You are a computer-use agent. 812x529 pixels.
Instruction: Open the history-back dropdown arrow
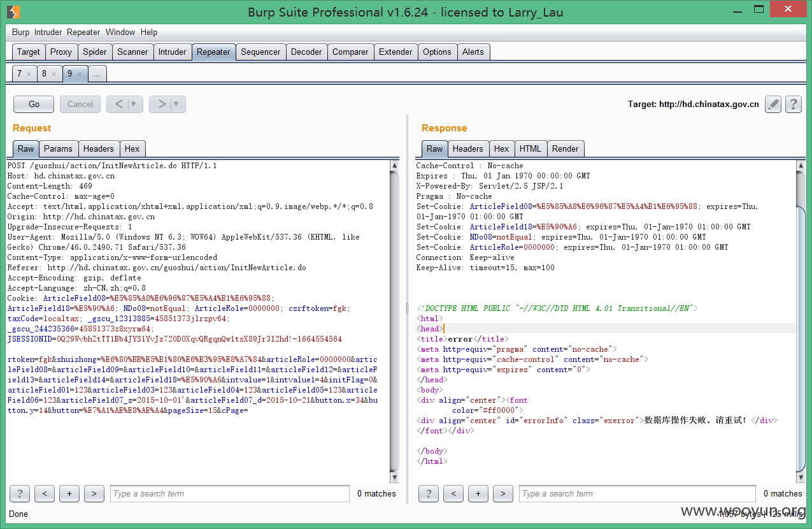[x=135, y=104]
